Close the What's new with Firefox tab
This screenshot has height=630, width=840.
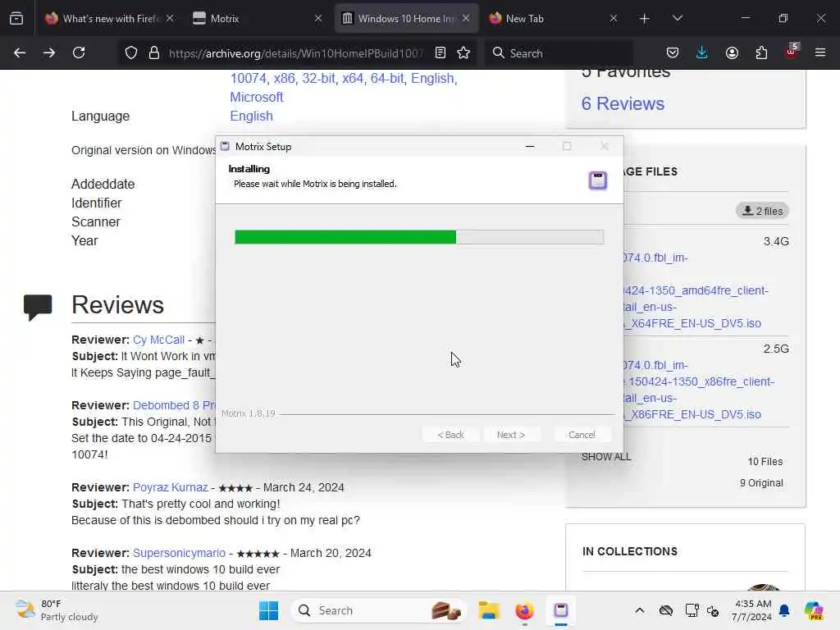170,18
